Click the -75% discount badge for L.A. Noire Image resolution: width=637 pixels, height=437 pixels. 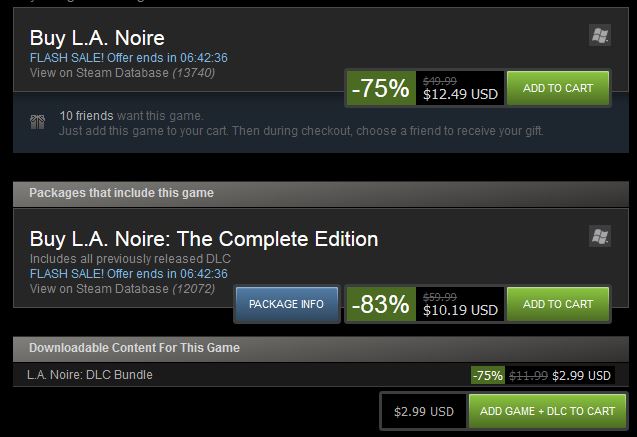click(x=381, y=88)
